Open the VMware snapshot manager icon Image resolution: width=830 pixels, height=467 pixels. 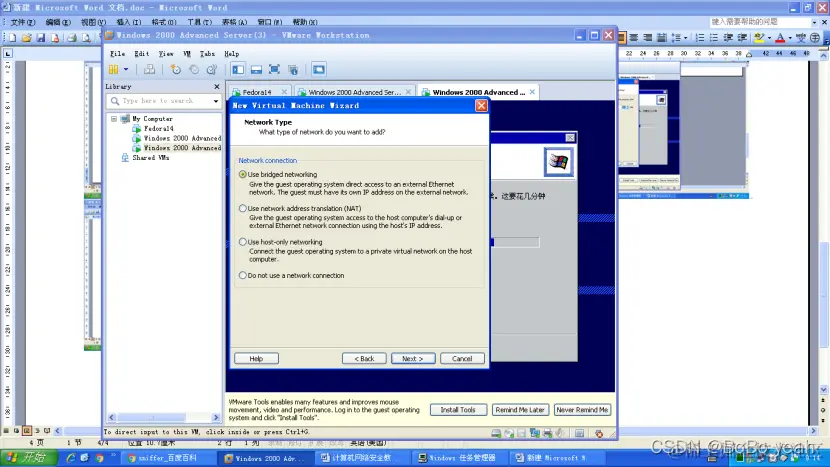(x=212, y=69)
